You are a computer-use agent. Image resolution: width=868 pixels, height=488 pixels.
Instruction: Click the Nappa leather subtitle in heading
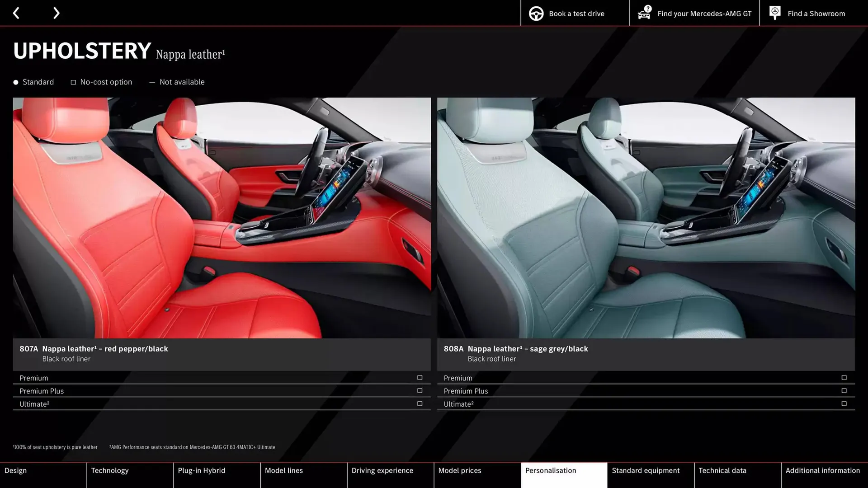190,54
